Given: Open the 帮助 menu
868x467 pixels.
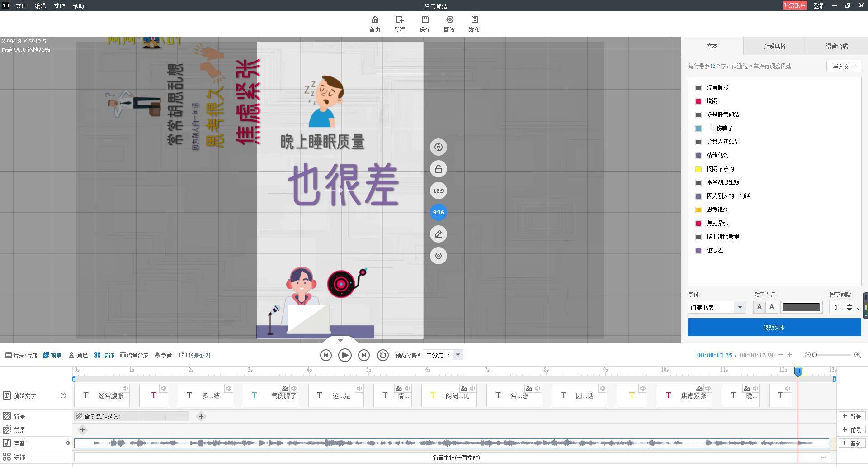Looking at the screenshot, I should click(78, 6).
